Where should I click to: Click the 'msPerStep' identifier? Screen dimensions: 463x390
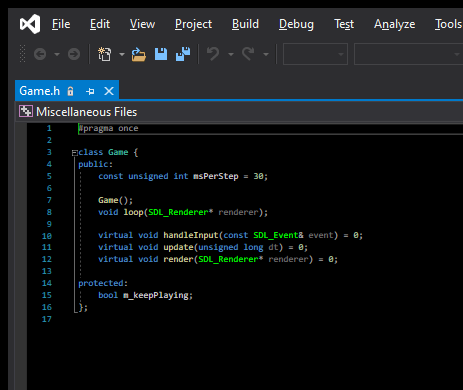point(216,176)
